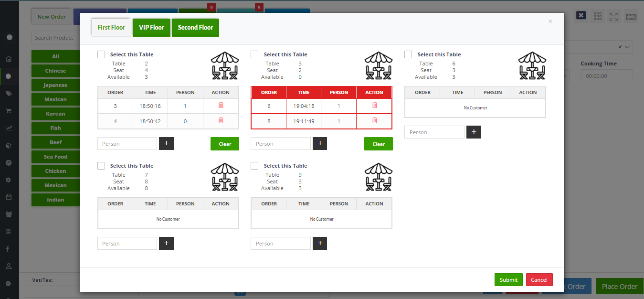Click the Cancel button
The image size is (644, 299).
(x=539, y=280)
